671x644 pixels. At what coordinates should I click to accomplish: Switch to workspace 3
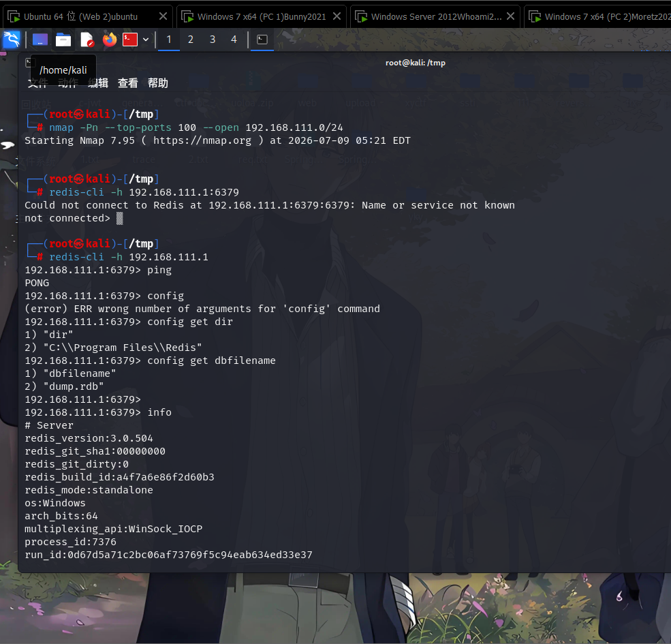pyautogui.click(x=213, y=40)
